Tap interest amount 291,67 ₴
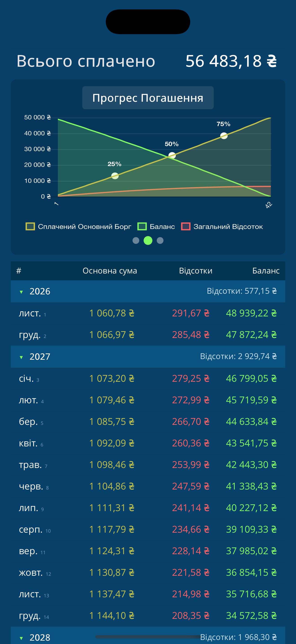 tap(191, 313)
